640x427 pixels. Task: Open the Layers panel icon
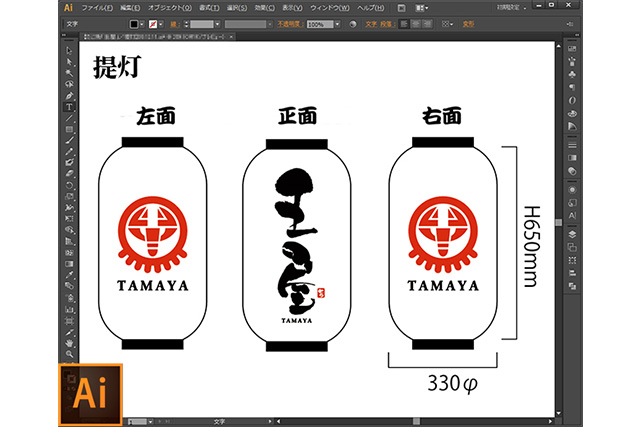[x=572, y=234]
